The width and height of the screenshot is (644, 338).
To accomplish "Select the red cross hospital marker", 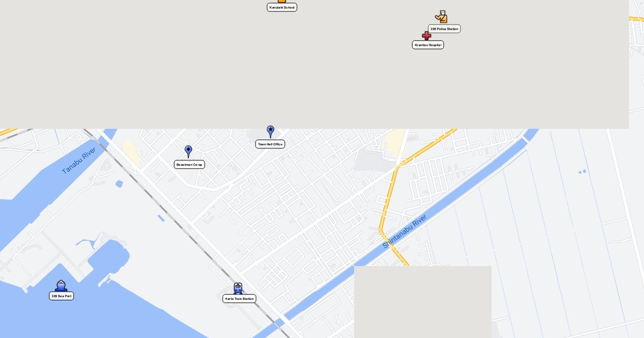I will 427,35.
